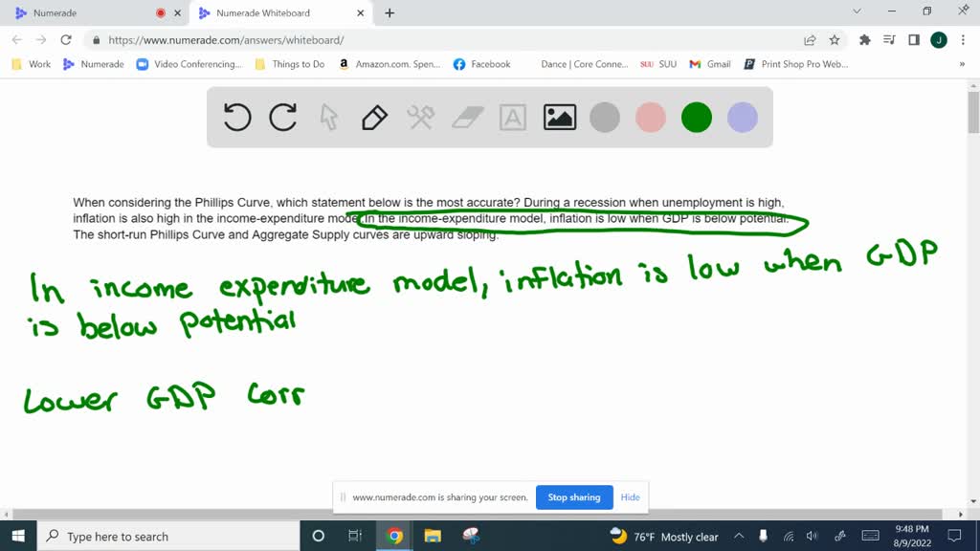Select the Pen tool on the whiteboard toolbar
980x551 pixels.
click(373, 117)
